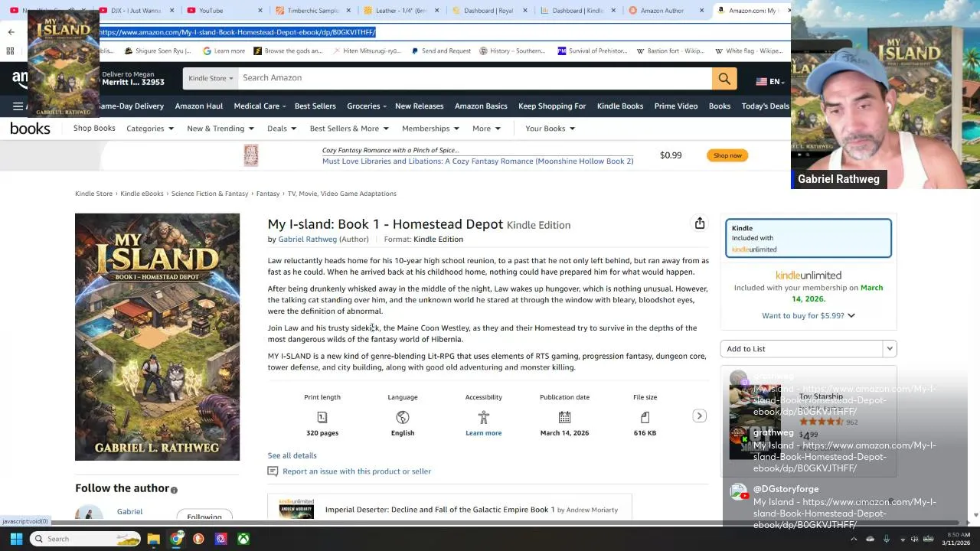Show next product details with right arrow

coord(699,416)
